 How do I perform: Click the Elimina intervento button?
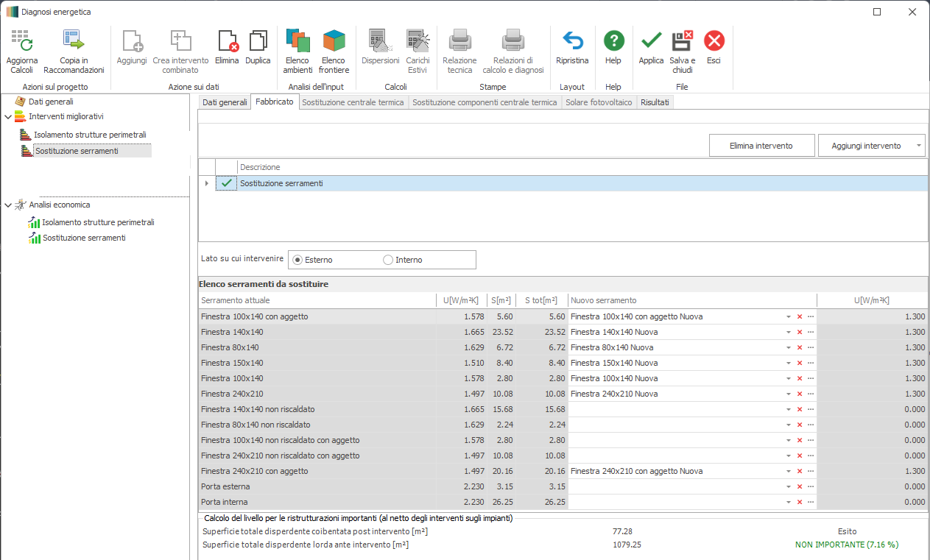click(761, 146)
